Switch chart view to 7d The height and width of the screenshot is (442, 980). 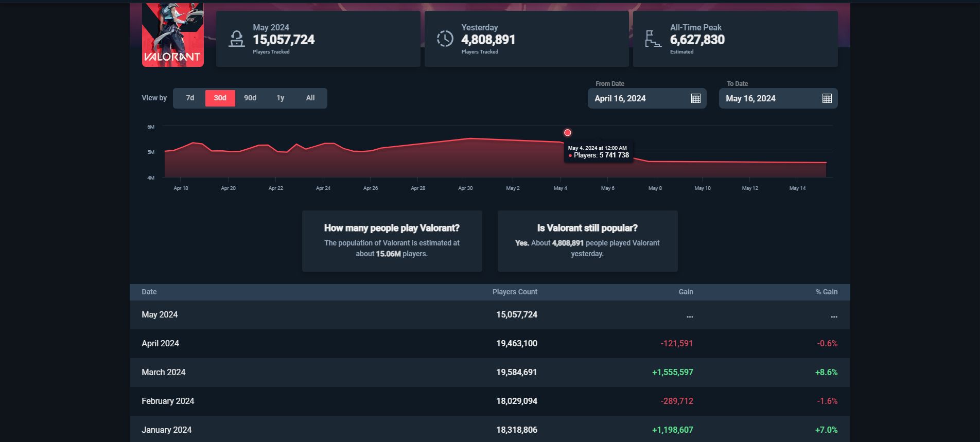[x=190, y=98]
